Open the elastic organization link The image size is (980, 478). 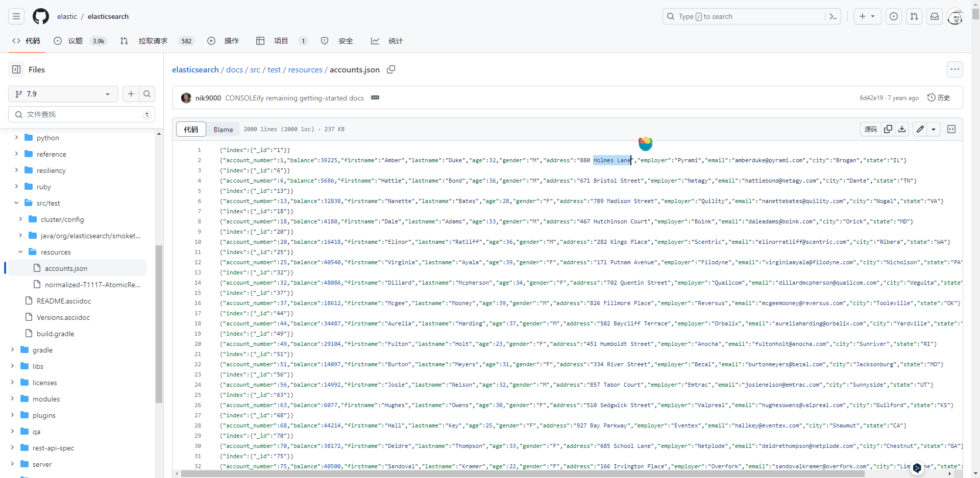coord(67,16)
